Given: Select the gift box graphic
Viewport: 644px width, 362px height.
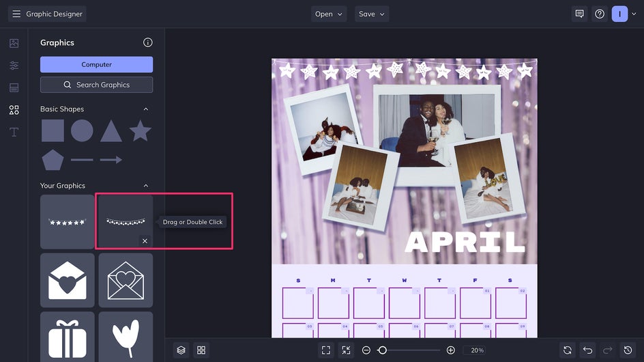Looking at the screenshot, I should coord(68,337).
